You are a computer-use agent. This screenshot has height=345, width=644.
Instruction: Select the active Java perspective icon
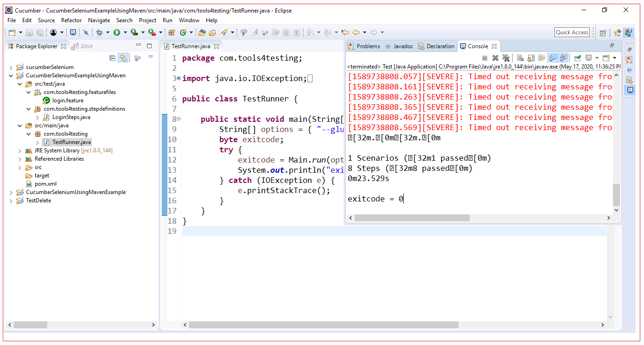tap(629, 32)
